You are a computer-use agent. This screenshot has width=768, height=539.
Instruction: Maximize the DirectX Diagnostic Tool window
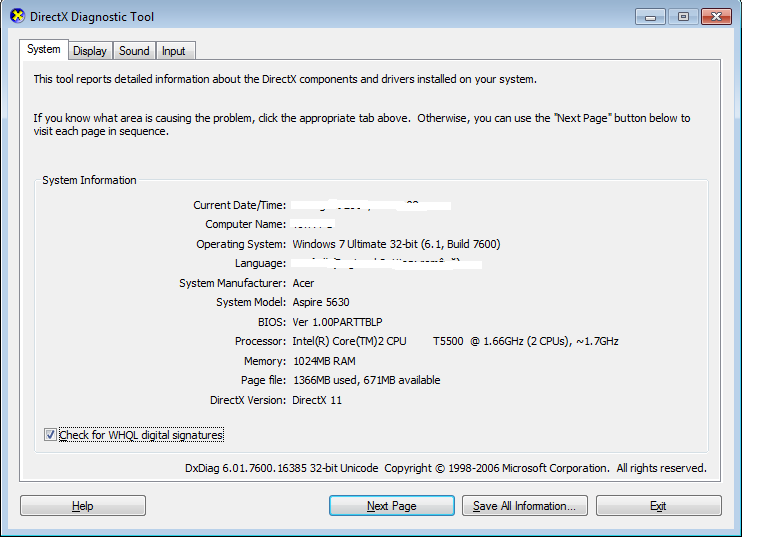pos(683,16)
